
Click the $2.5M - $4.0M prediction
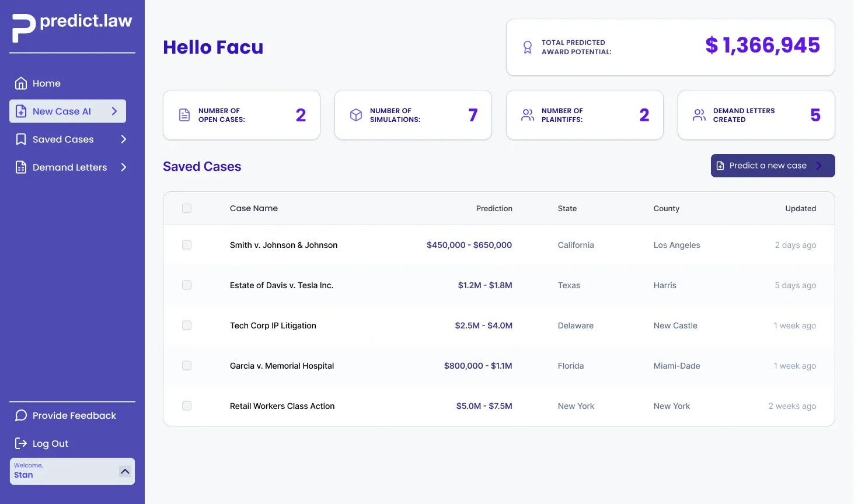coord(484,325)
